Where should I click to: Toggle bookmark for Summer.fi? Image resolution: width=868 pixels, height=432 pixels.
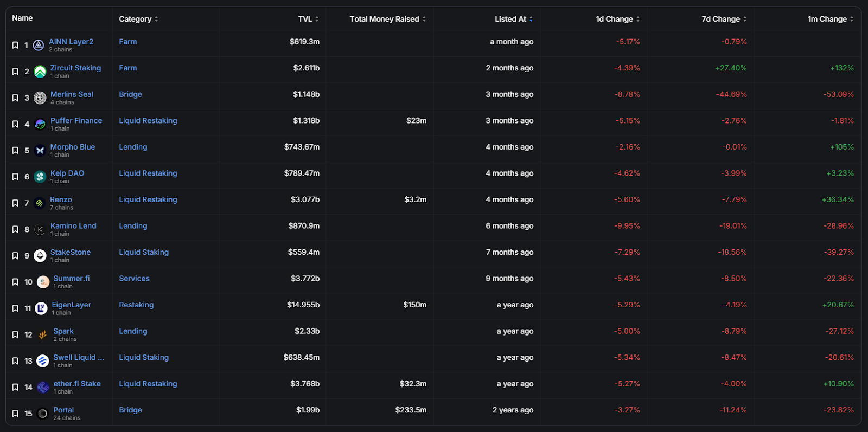15,282
